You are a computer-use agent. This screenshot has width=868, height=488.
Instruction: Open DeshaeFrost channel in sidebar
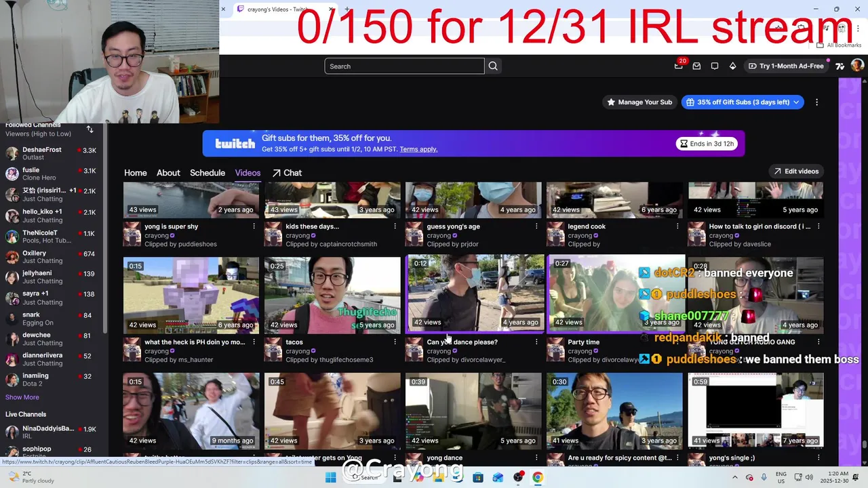[52, 153]
